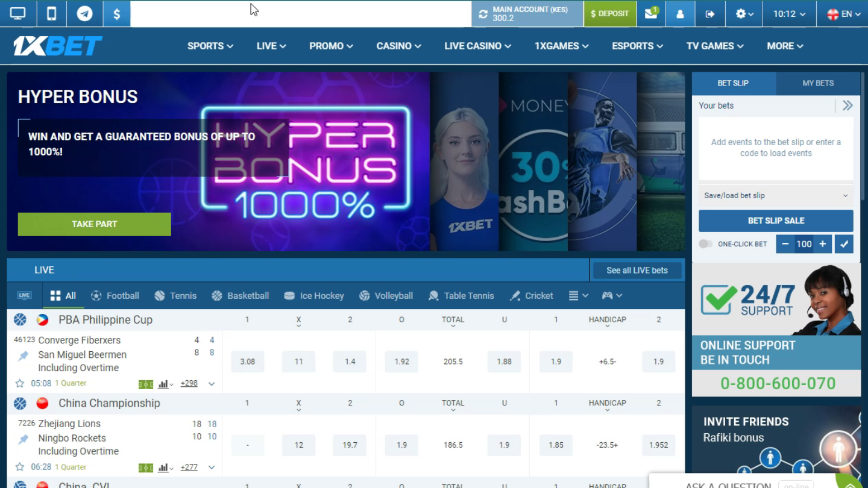Open +298 more markets link

189,383
